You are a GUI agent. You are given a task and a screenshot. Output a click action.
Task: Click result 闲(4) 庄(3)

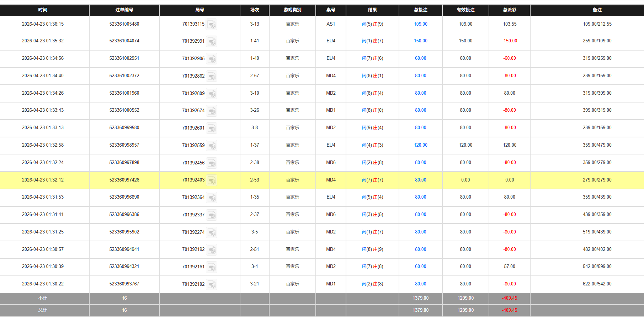click(x=372, y=145)
